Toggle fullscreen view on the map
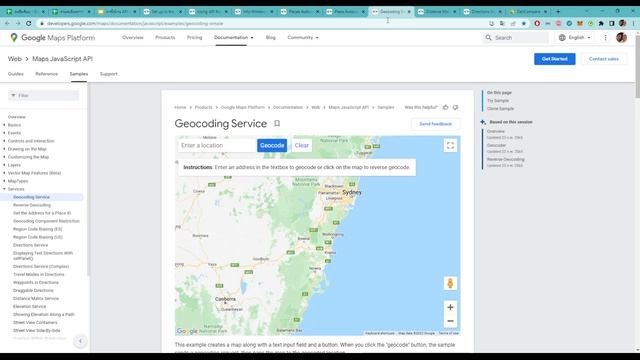The height and width of the screenshot is (360, 640). tap(450, 146)
